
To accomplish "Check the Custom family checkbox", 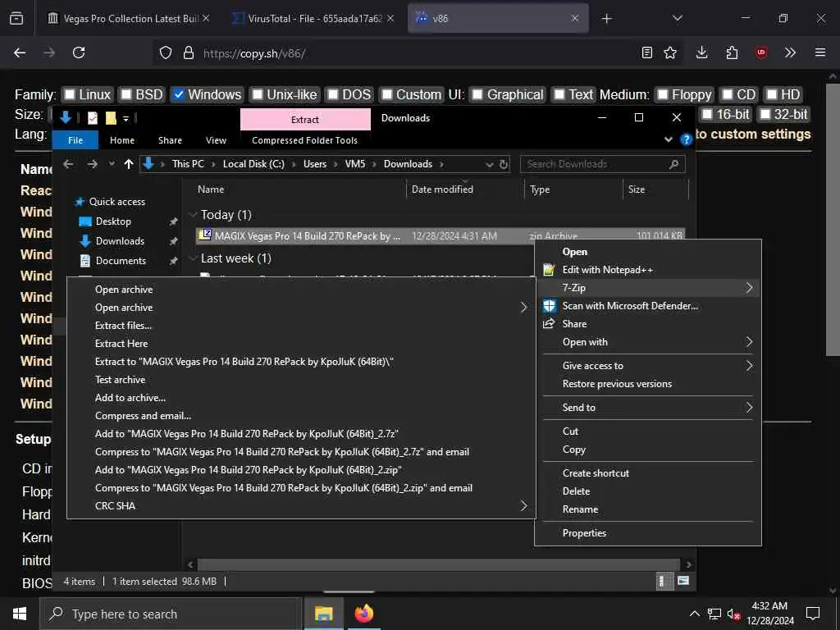I will click(x=387, y=95).
